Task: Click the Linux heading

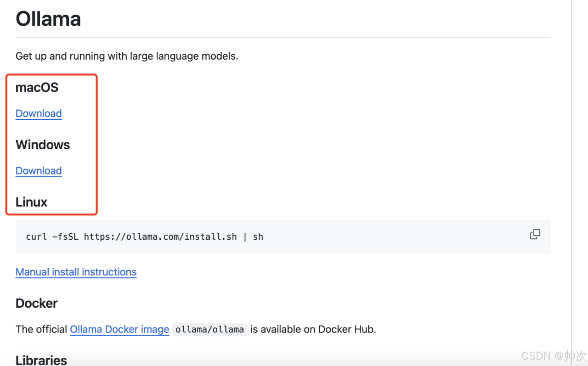Action: (x=31, y=202)
